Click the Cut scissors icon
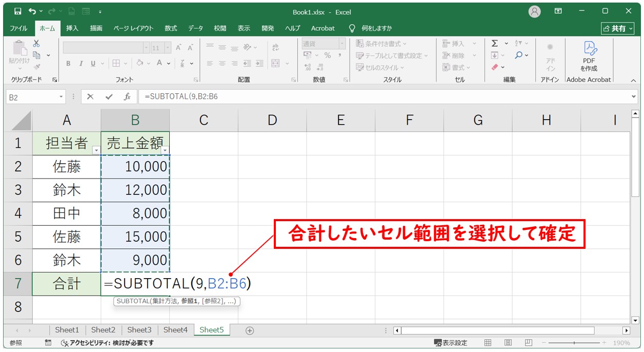 pyautogui.click(x=36, y=44)
